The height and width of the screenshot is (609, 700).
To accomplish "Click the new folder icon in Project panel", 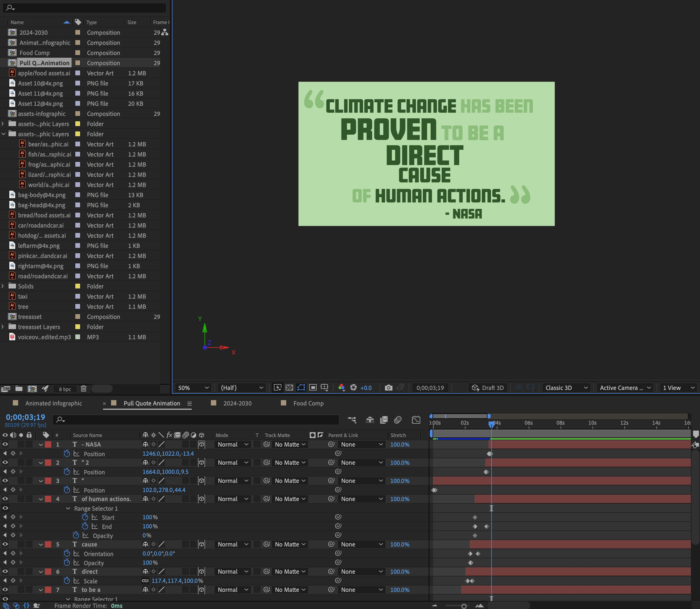I will click(19, 388).
